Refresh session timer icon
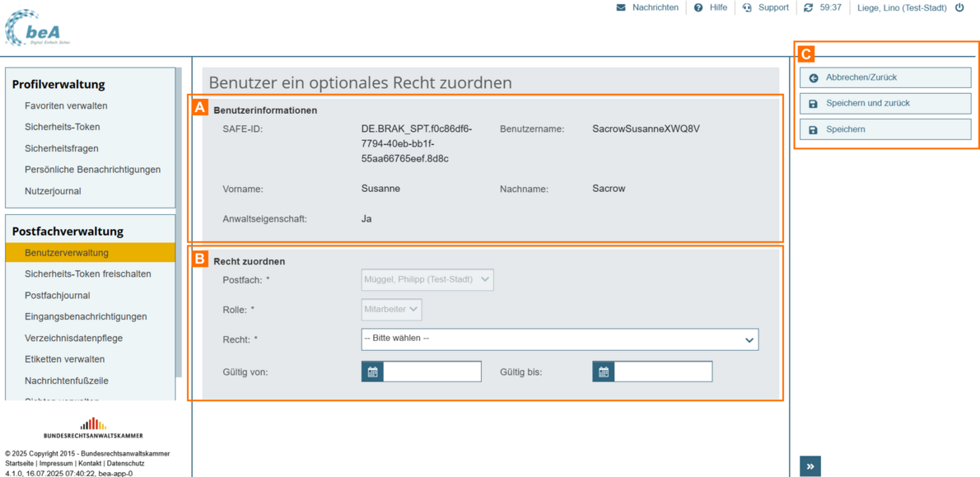 click(x=808, y=7)
